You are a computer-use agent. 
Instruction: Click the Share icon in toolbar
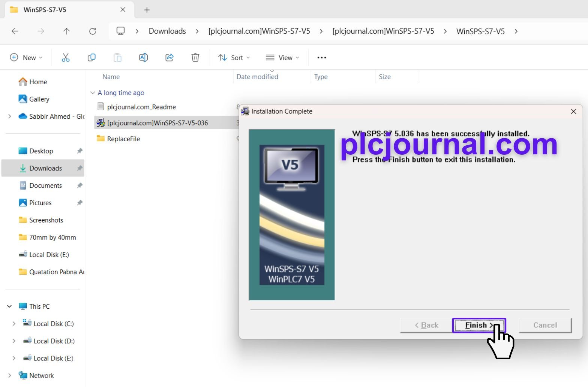[x=169, y=57]
